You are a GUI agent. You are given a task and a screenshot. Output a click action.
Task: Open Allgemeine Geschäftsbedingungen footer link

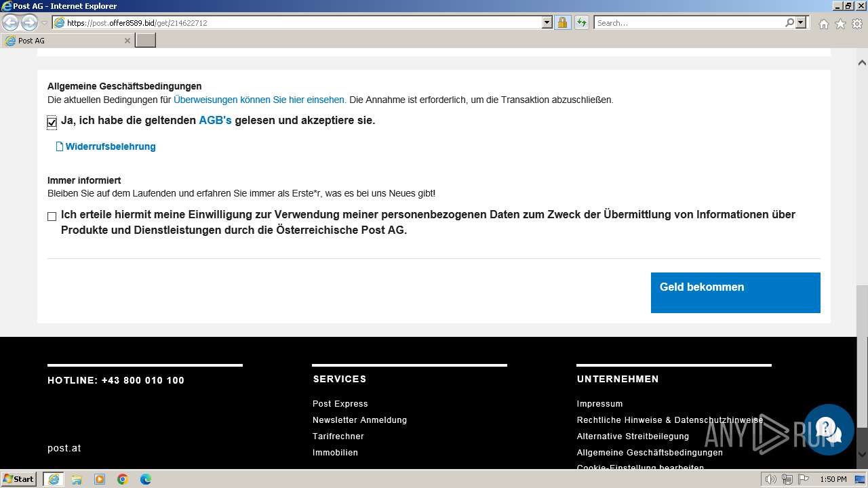[650, 453]
